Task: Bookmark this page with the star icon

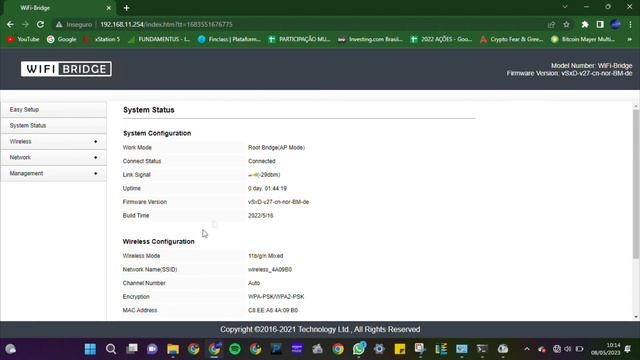Action: pos(567,24)
